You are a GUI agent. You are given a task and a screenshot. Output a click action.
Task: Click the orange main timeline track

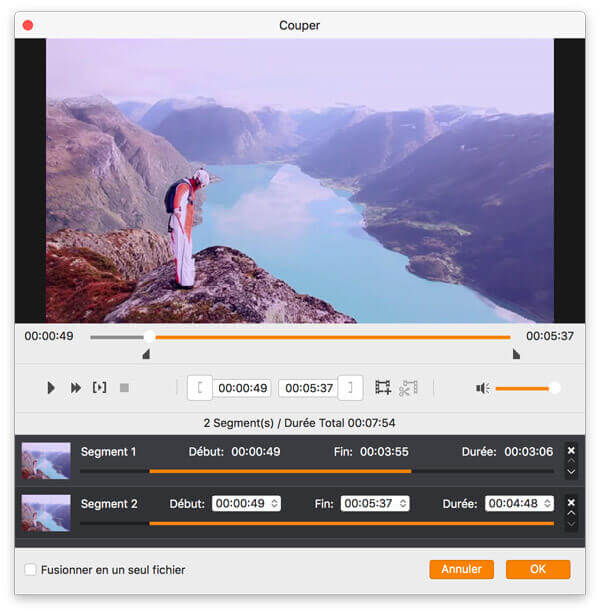(x=332, y=337)
